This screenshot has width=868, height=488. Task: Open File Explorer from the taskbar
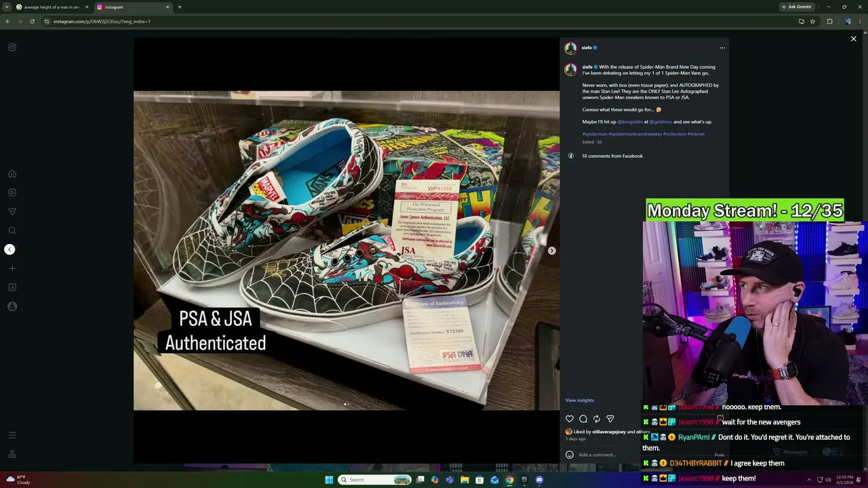(x=465, y=480)
